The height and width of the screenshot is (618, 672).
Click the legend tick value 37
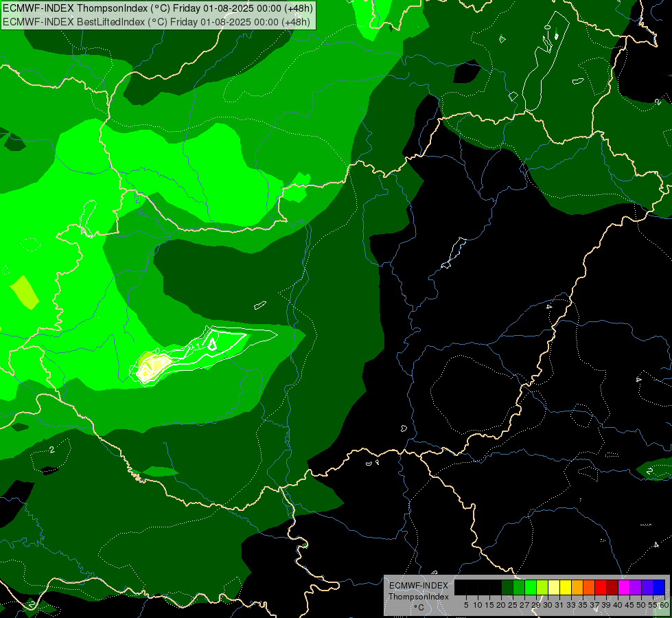[x=595, y=605]
